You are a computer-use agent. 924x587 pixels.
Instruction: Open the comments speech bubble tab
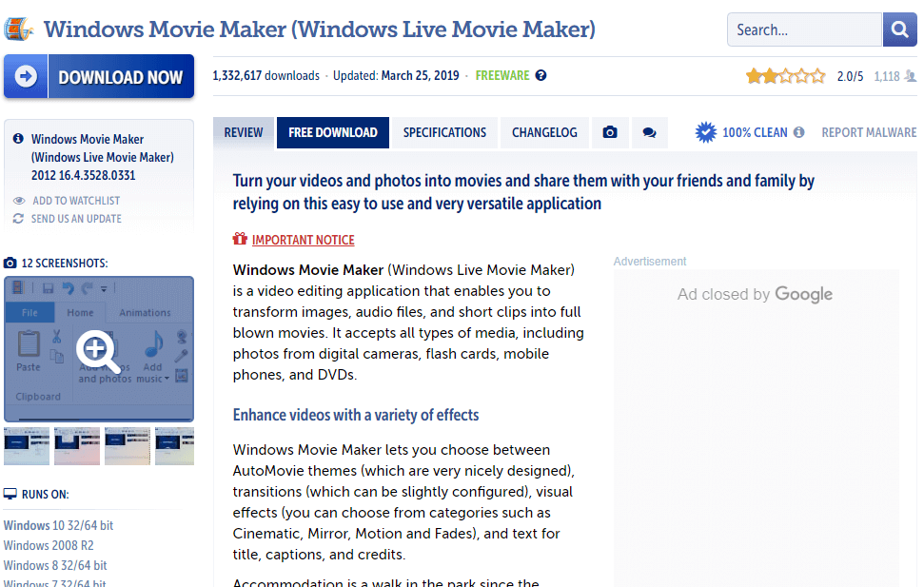pos(649,132)
